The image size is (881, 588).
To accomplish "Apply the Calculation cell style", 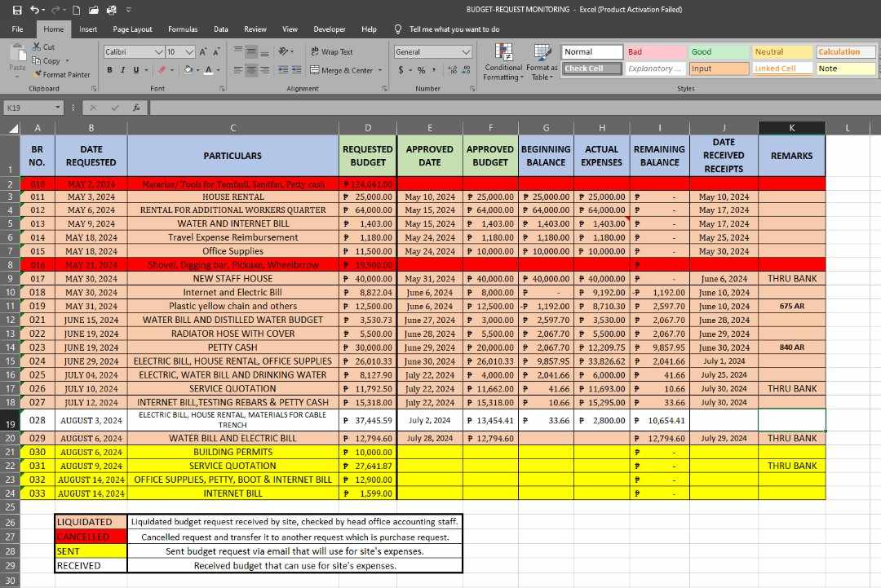I will [x=846, y=51].
